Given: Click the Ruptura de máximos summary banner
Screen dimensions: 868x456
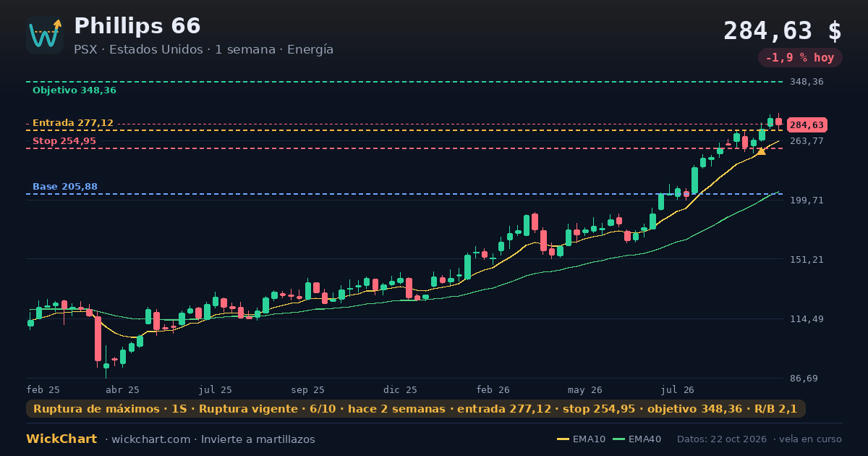Looking at the screenshot, I should (x=416, y=409).
